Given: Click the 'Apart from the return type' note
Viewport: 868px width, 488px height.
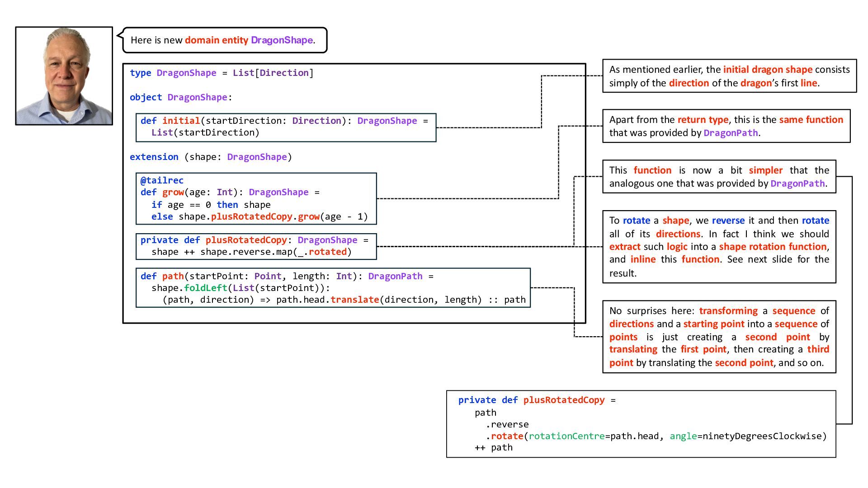Looking at the screenshot, I should tap(726, 126).
